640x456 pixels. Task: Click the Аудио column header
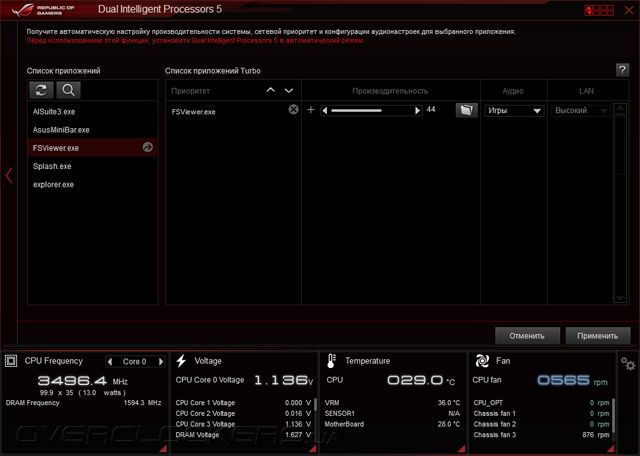click(513, 91)
